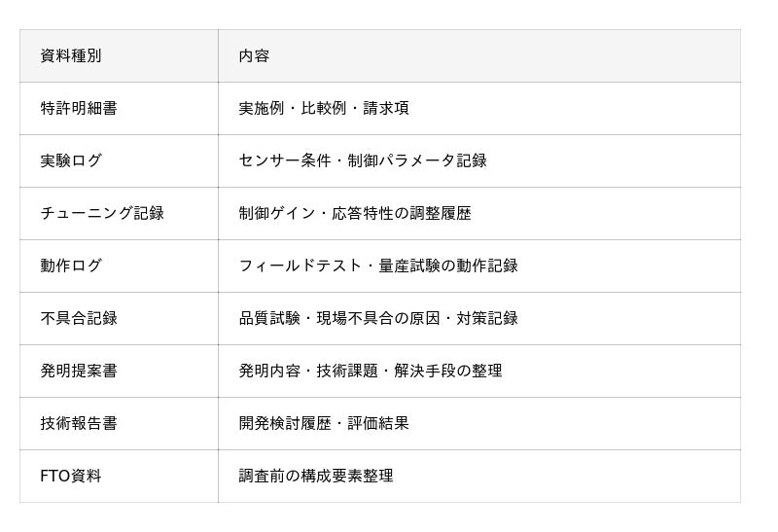778x532 pixels.
Task: Click フィールドテスト・量産試験の動作記録 text
Action: pos(378,266)
